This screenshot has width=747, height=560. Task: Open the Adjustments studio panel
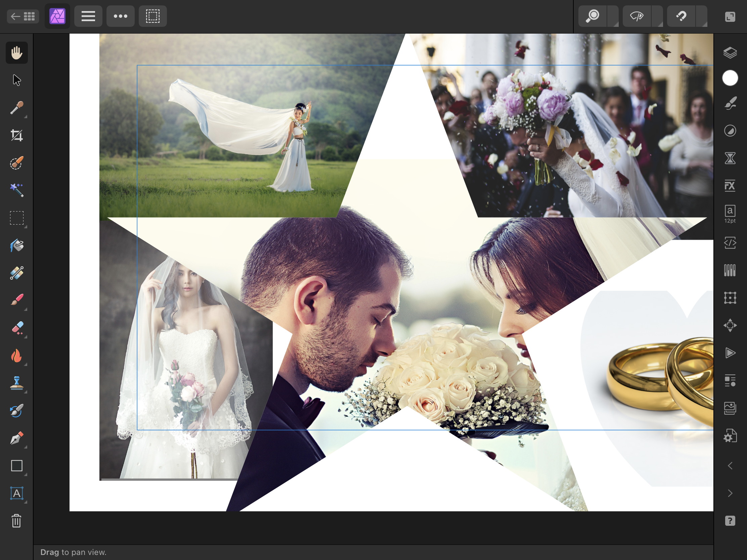pos(730,131)
